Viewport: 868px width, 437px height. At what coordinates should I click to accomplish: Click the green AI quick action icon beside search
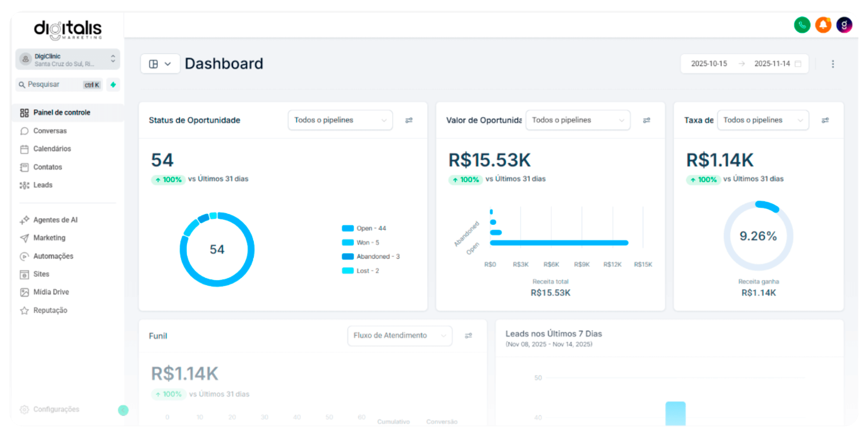(113, 85)
